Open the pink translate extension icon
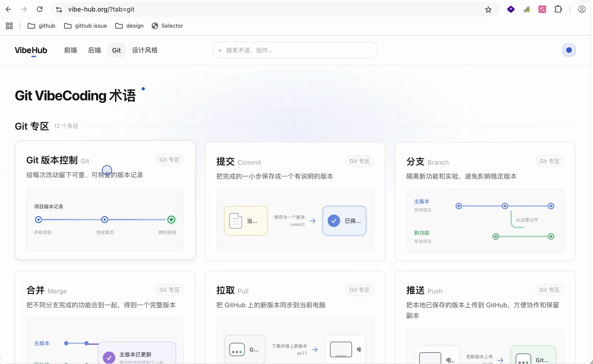Viewport: 593px width, 364px height. 542,9
